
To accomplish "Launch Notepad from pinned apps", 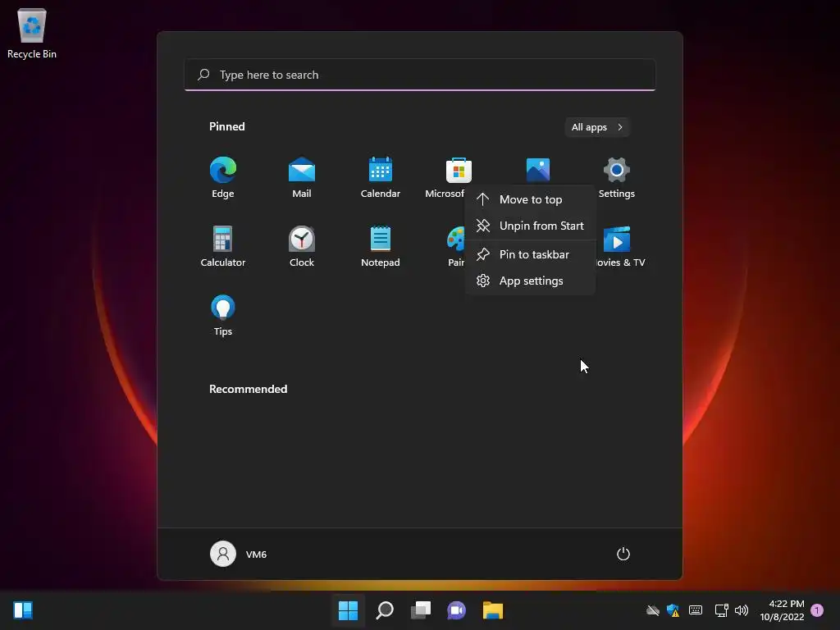I will [381, 246].
